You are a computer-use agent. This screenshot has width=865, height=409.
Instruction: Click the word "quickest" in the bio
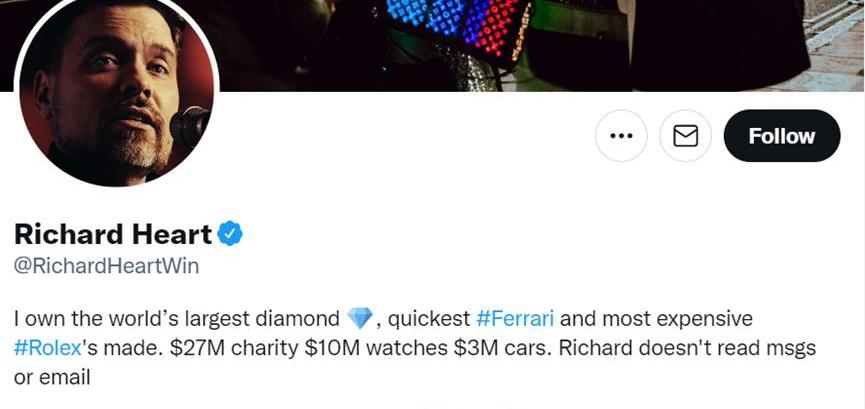[428, 319]
